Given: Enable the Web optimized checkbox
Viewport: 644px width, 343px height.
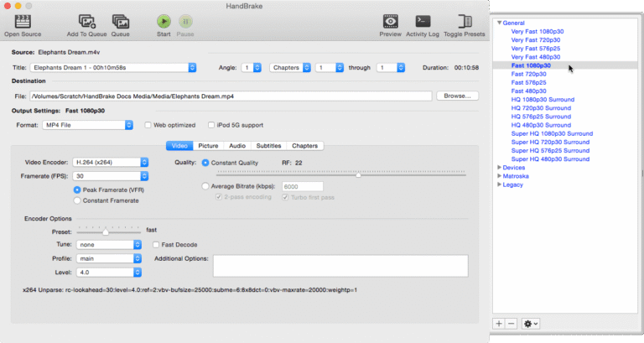Looking at the screenshot, I should point(148,125).
